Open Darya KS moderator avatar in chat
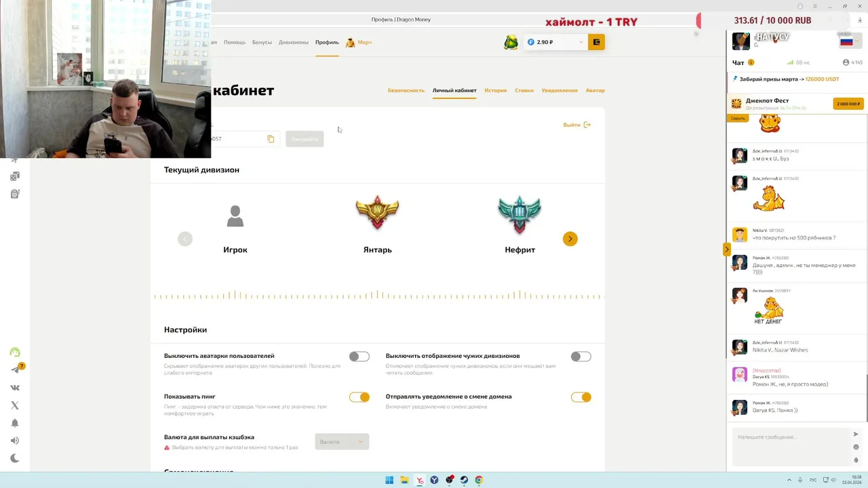868x488 pixels. point(740,374)
